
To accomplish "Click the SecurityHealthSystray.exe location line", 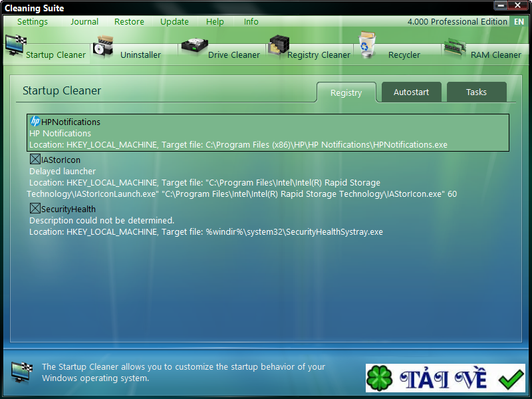I will point(206,231).
